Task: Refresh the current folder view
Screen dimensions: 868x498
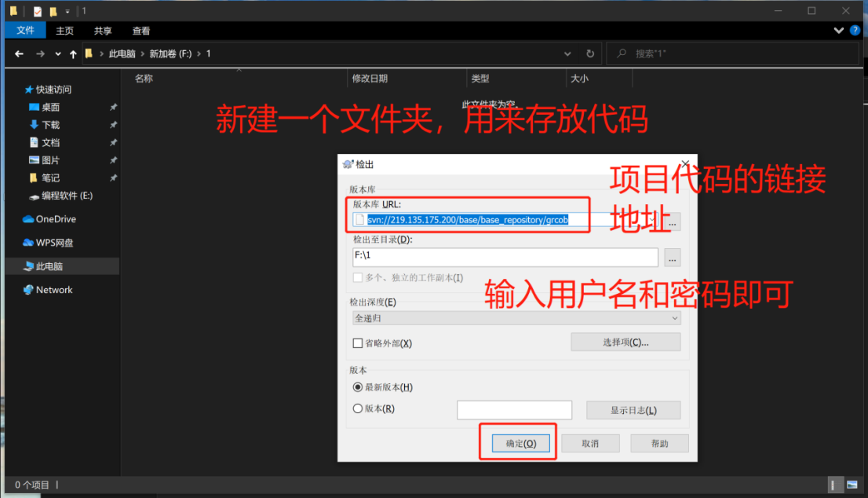Action: click(x=590, y=53)
